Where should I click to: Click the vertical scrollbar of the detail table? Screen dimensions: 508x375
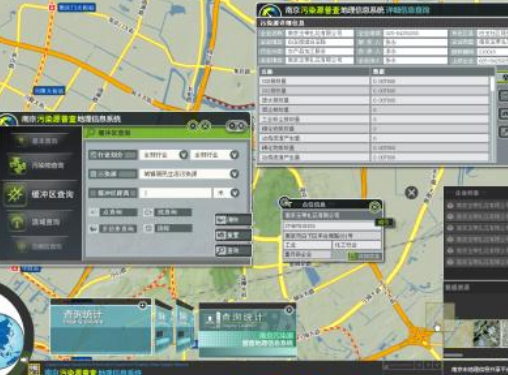(493, 118)
